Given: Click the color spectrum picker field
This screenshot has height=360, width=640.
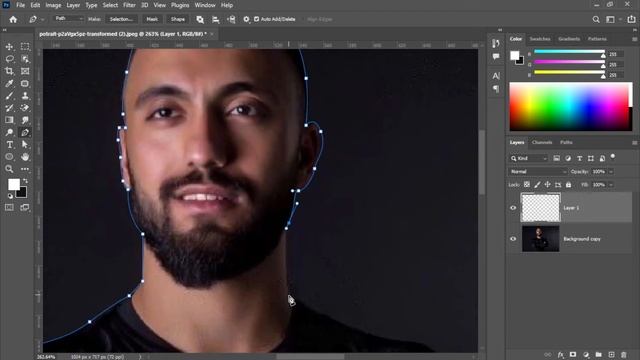Looking at the screenshot, I should (x=571, y=107).
